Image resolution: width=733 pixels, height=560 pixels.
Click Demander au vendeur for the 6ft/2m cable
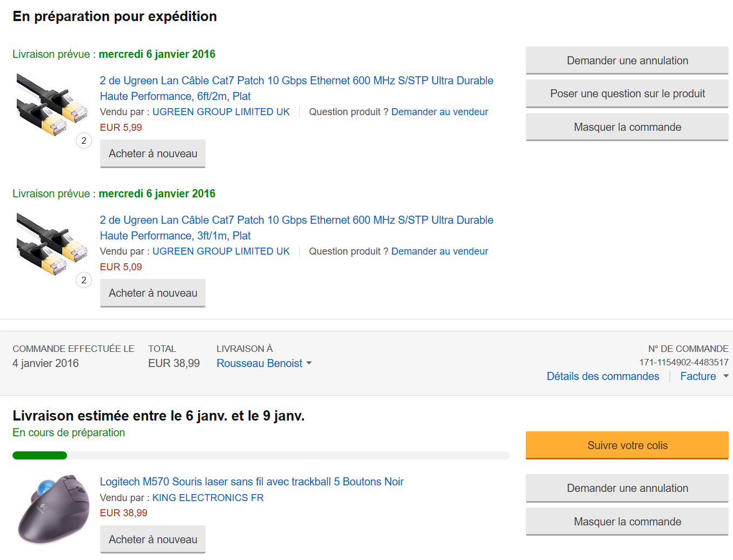tap(439, 112)
